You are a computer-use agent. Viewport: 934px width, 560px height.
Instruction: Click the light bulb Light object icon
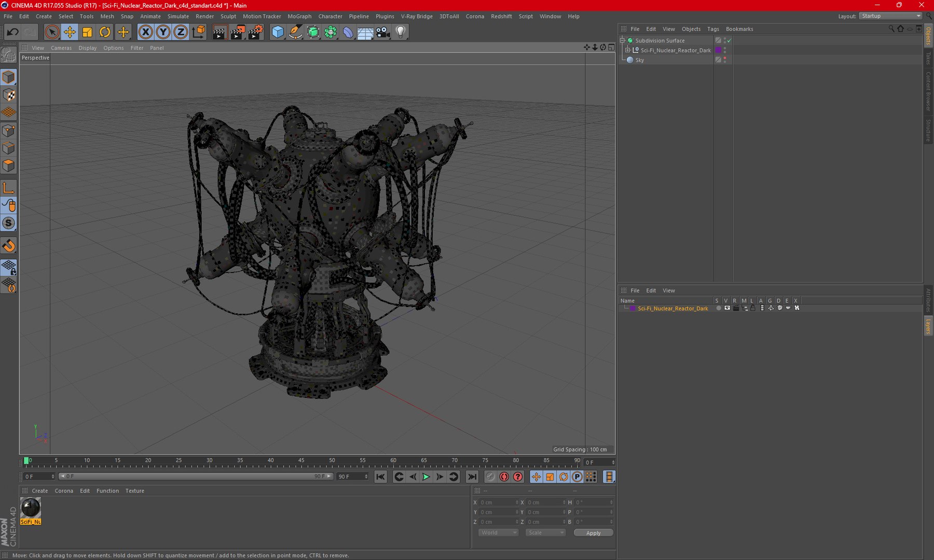(401, 32)
